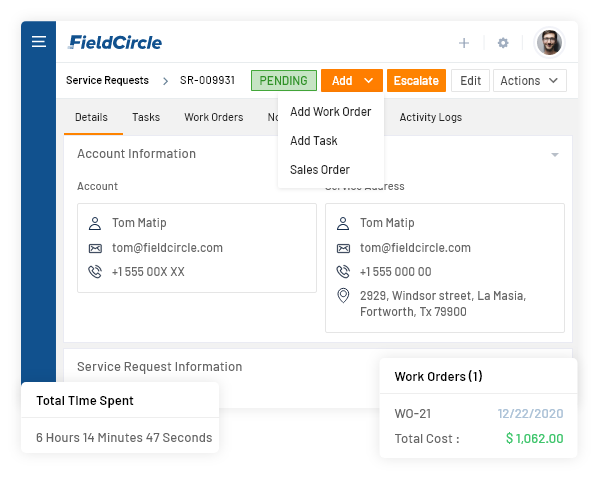Click the FieldCircle logo

pyautogui.click(x=115, y=42)
